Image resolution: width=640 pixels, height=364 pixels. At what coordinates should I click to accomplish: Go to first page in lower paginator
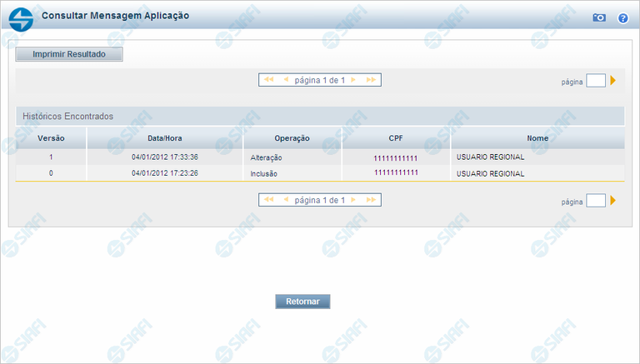click(x=268, y=200)
